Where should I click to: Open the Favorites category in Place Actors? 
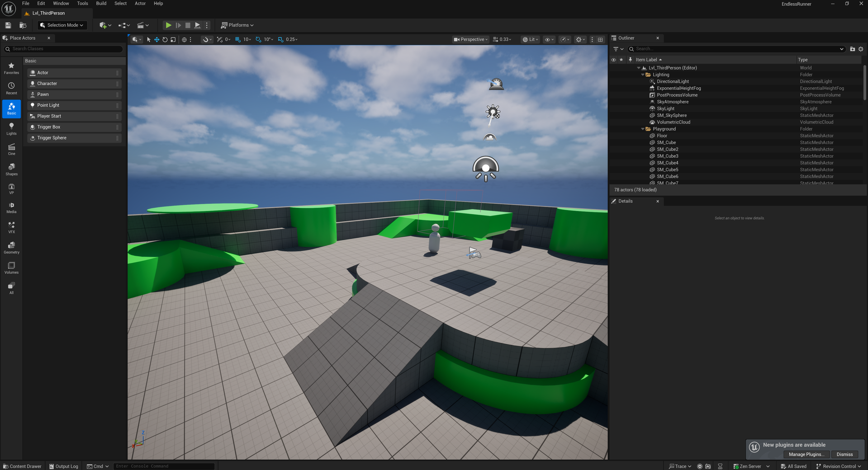coord(11,68)
